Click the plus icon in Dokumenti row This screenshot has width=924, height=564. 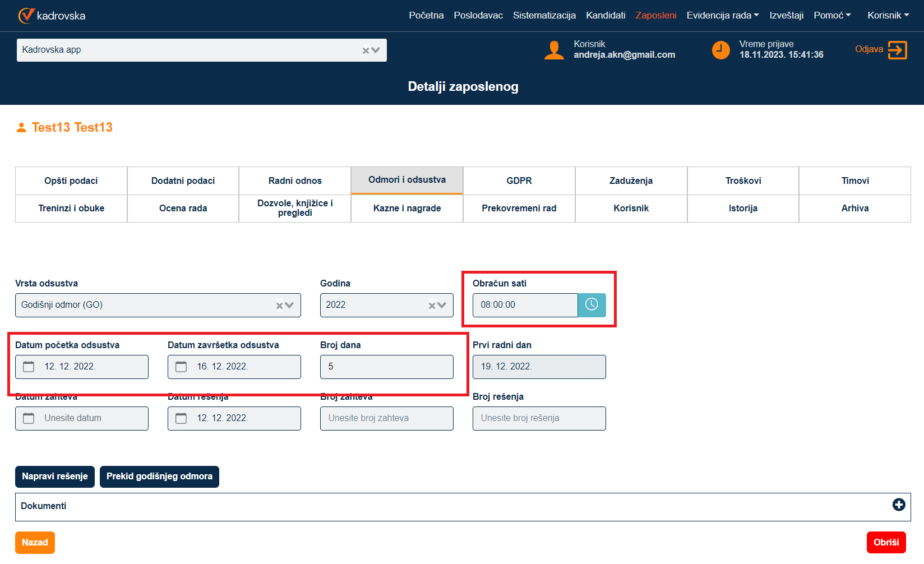[899, 505]
